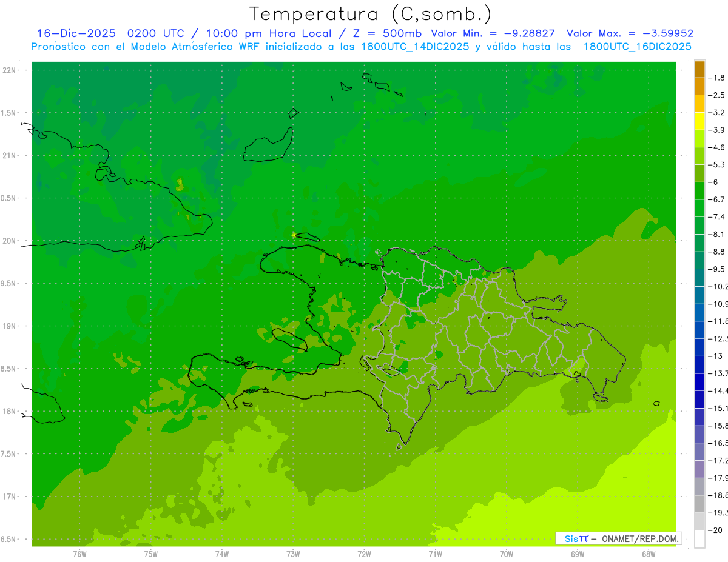
Task: Pick the teal swatch between -9.5 and -10.2
Action: pos(699,278)
